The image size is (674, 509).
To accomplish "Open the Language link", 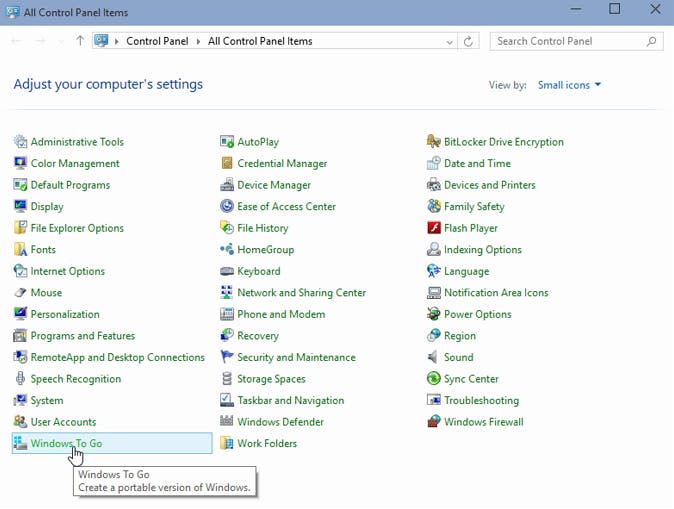I will [x=466, y=271].
